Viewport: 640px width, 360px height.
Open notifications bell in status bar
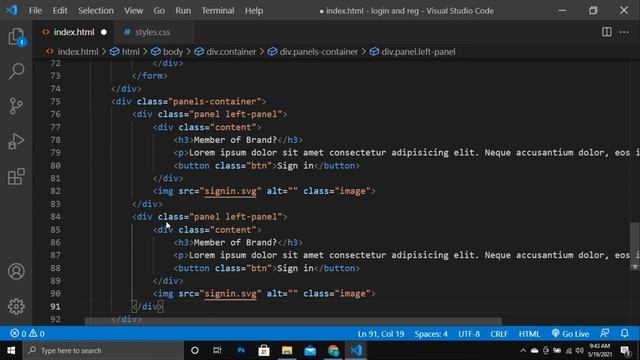point(624,333)
